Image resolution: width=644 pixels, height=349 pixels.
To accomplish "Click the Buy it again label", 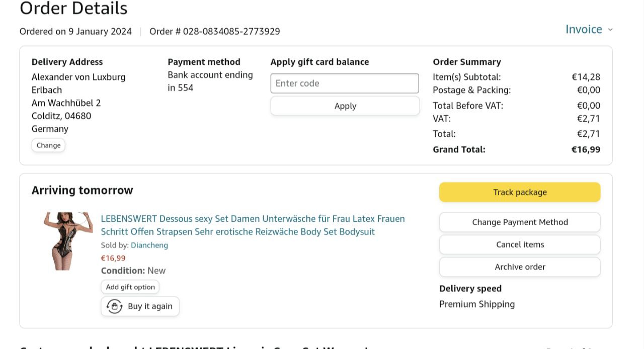I will 150,306.
